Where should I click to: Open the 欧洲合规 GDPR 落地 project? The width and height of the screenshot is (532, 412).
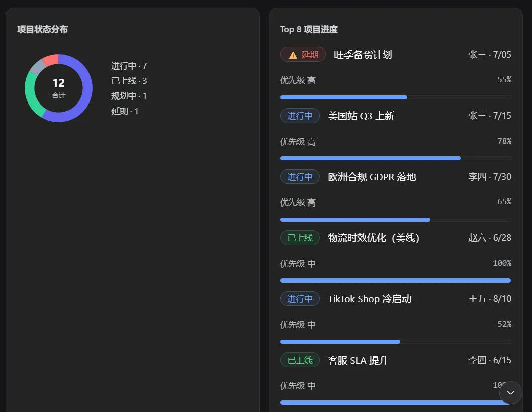pos(372,177)
